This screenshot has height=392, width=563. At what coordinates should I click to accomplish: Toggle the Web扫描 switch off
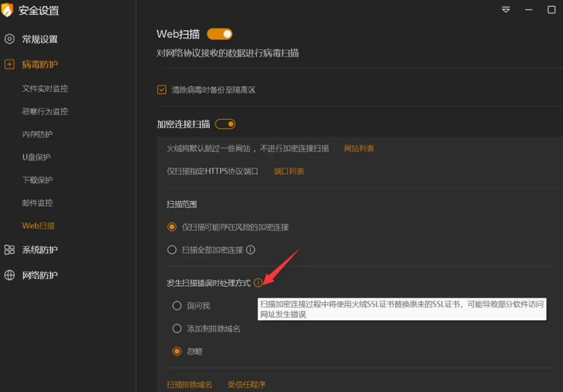[219, 34]
